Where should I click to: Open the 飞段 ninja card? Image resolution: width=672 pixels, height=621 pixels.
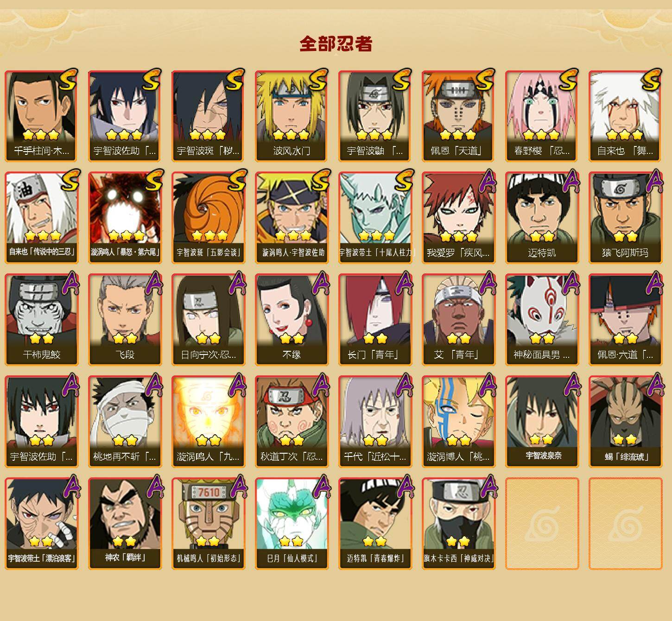click(125, 320)
